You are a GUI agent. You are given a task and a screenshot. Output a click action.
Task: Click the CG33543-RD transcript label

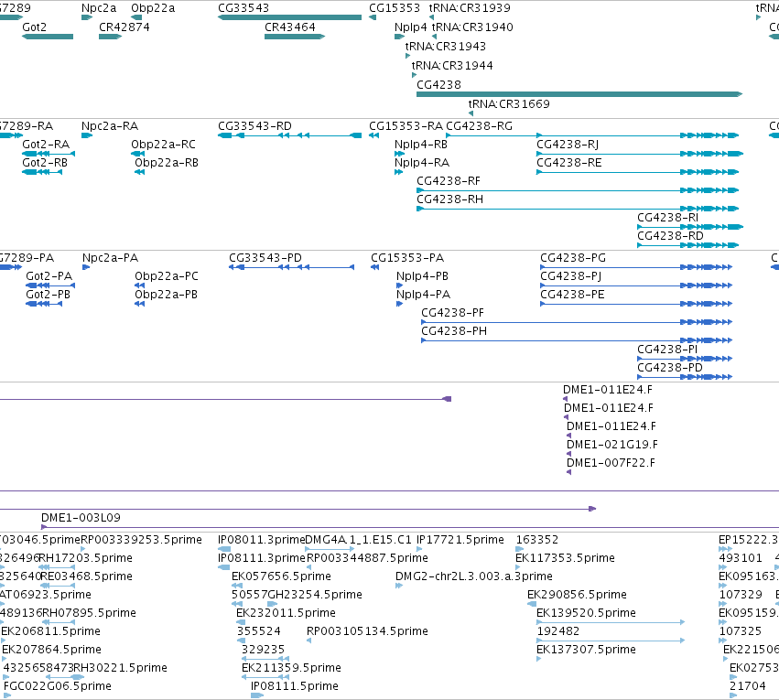click(254, 126)
